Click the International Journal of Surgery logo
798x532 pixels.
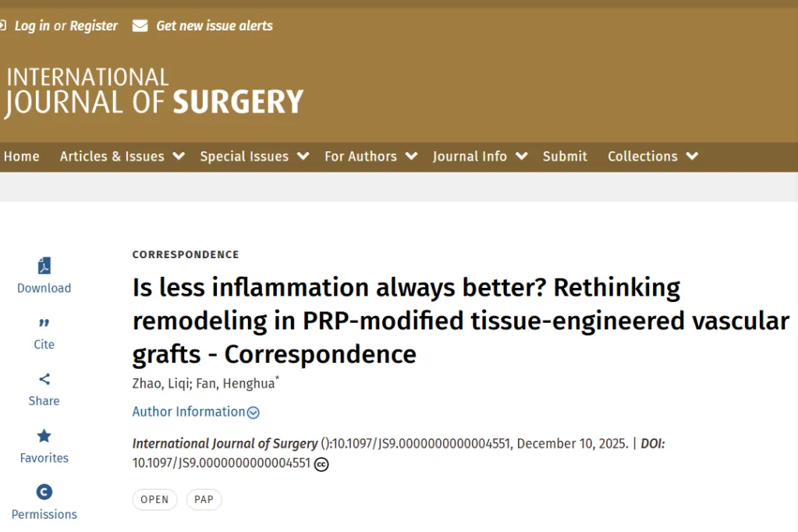pos(154,92)
